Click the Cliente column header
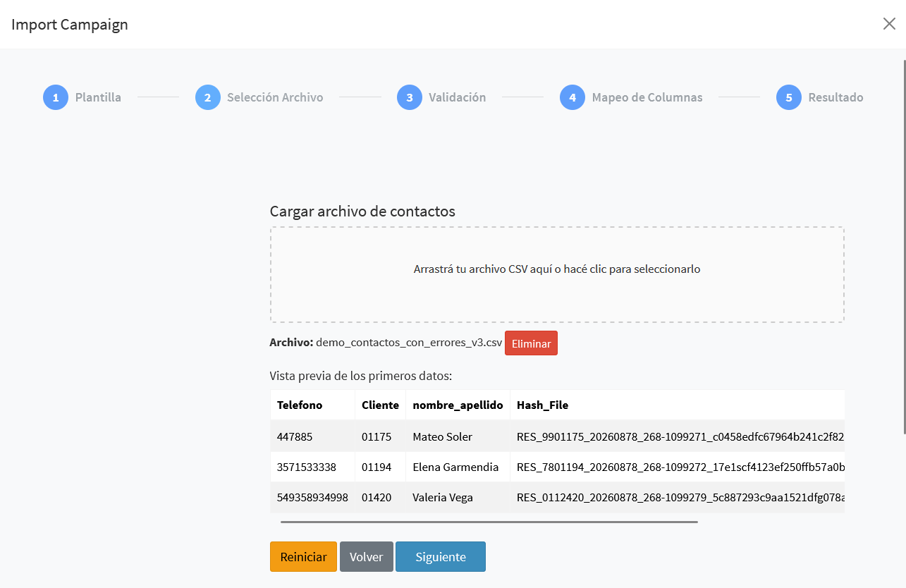 tap(380, 405)
